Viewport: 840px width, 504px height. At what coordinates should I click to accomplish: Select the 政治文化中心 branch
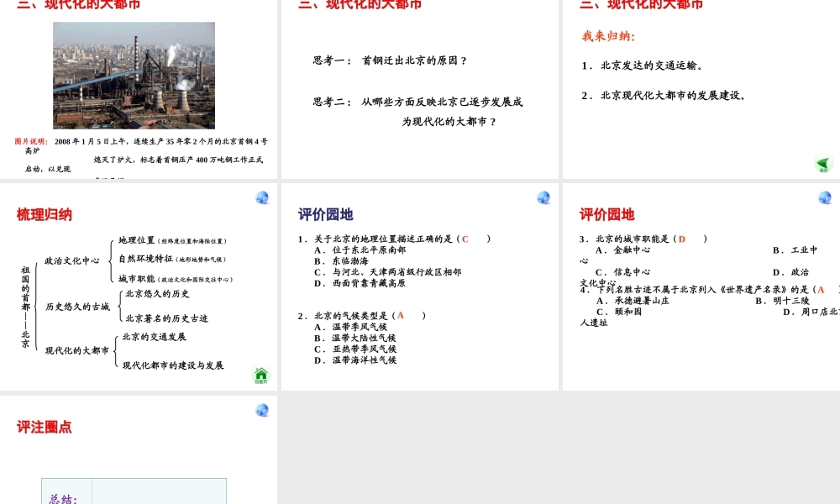click(x=71, y=261)
